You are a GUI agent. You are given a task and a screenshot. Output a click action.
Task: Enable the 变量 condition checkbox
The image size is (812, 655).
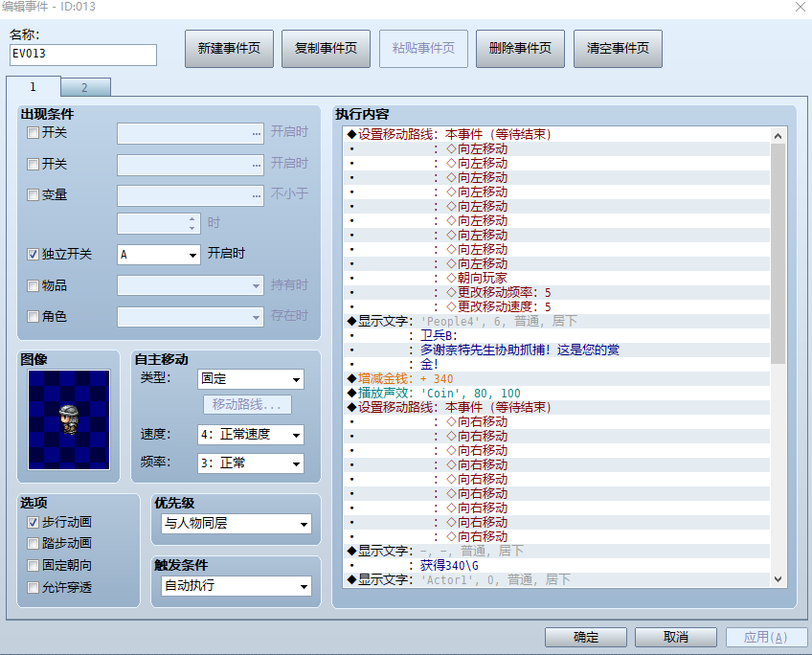[33, 194]
